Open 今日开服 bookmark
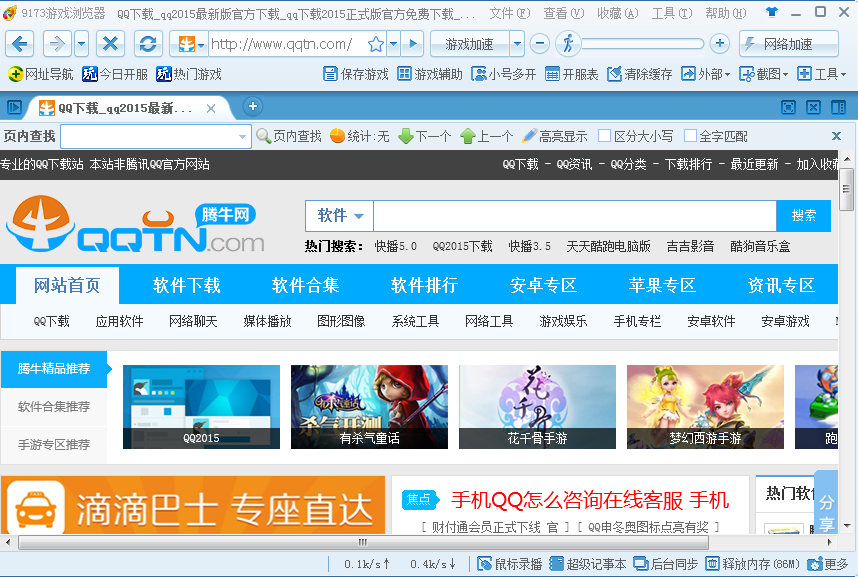The height and width of the screenshot is (577, 858). 115,74
